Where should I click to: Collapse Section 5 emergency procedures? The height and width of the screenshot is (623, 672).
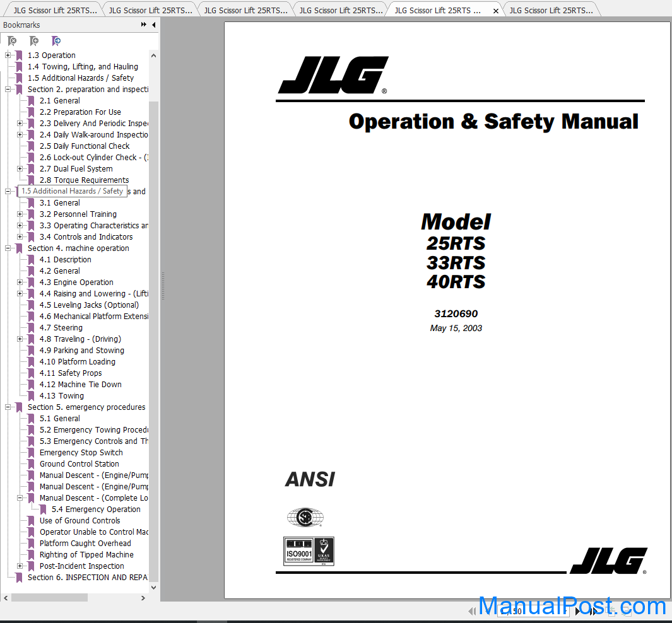click(x=8, y=407)
